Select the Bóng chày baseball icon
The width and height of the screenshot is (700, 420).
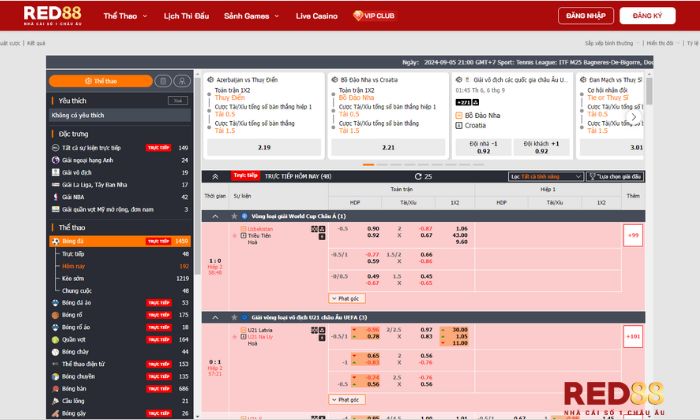[x=55, y=352]
